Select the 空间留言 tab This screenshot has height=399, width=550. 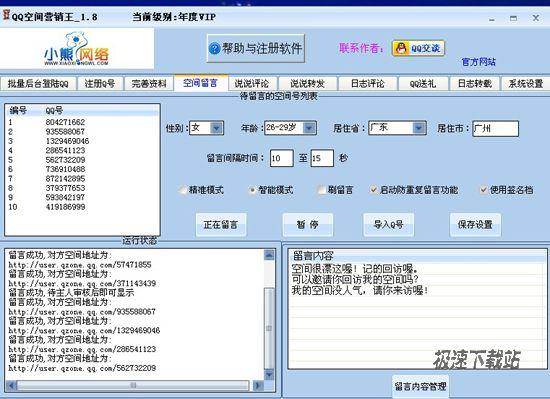201,83
